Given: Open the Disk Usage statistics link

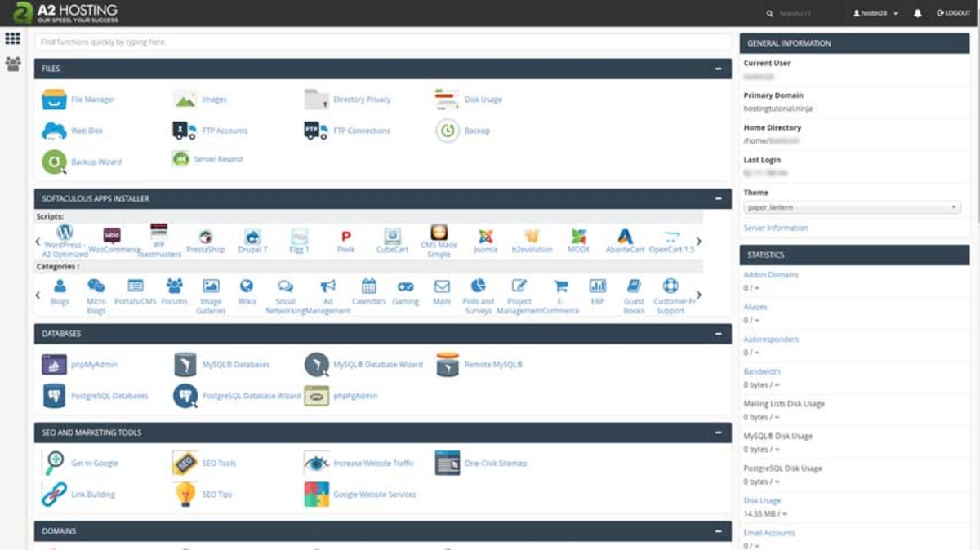Looking at the screenshot, I should (762, 500).
